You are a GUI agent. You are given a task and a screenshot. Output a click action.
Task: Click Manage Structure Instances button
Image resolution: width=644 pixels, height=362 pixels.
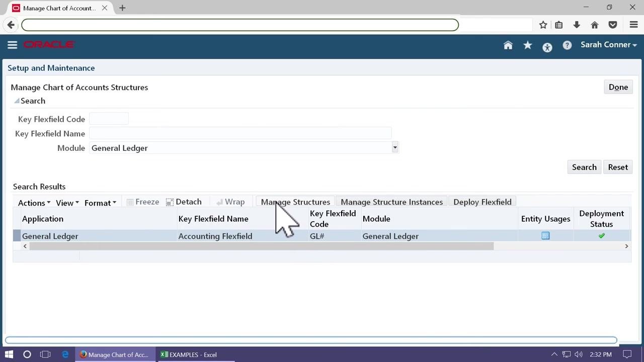[391, 202]
